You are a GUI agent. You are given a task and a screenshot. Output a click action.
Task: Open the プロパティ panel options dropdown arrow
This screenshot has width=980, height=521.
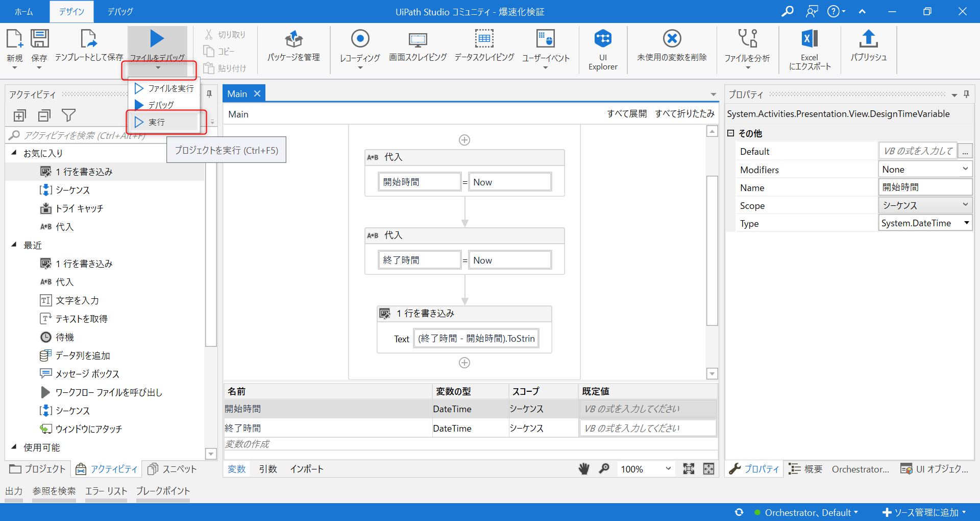(954, 95)
